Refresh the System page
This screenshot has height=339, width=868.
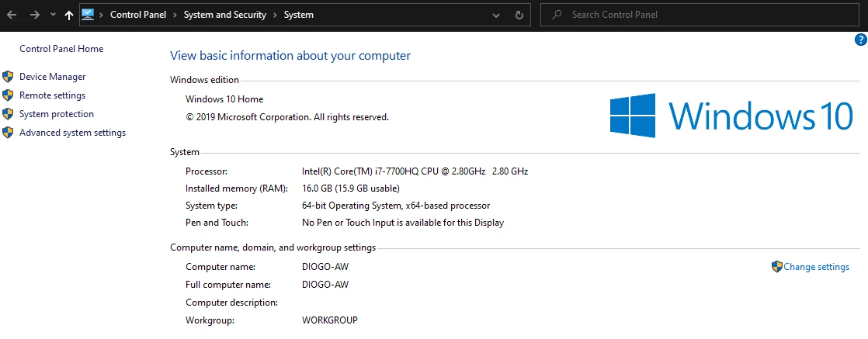tap(519, 16)
